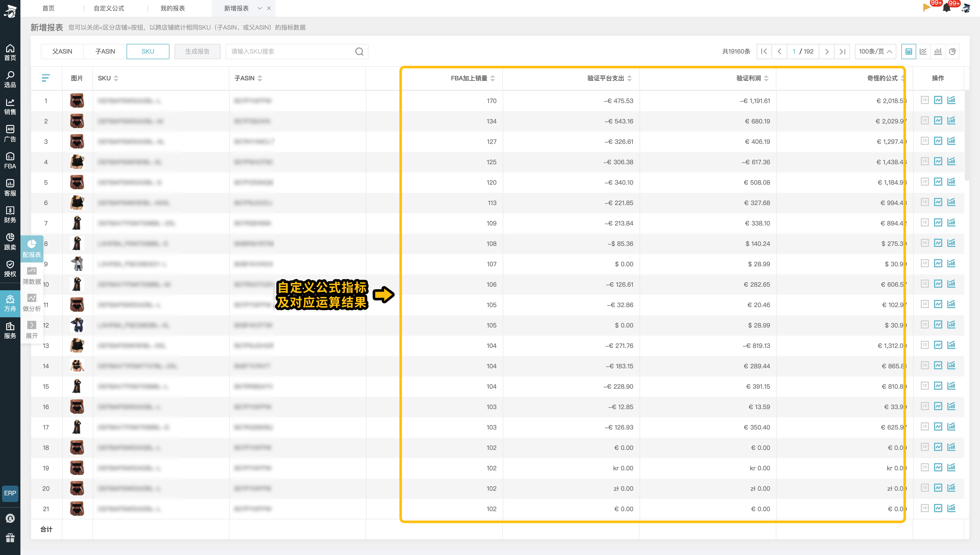This screenshot has height=555, width=980.
Task: Go to last page
Action: 842,52
